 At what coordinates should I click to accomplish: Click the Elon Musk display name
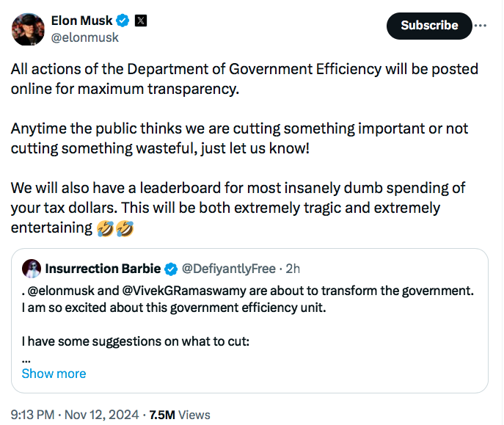tap(81, 21)
